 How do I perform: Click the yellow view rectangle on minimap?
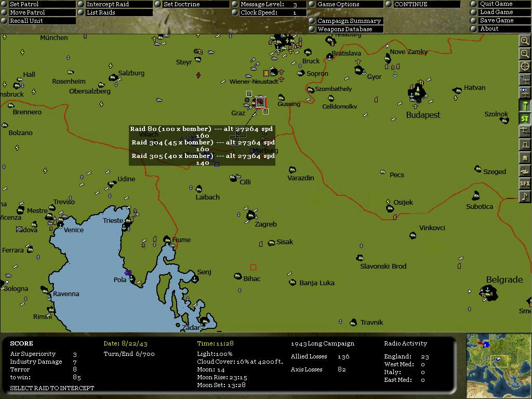(499, 362)
